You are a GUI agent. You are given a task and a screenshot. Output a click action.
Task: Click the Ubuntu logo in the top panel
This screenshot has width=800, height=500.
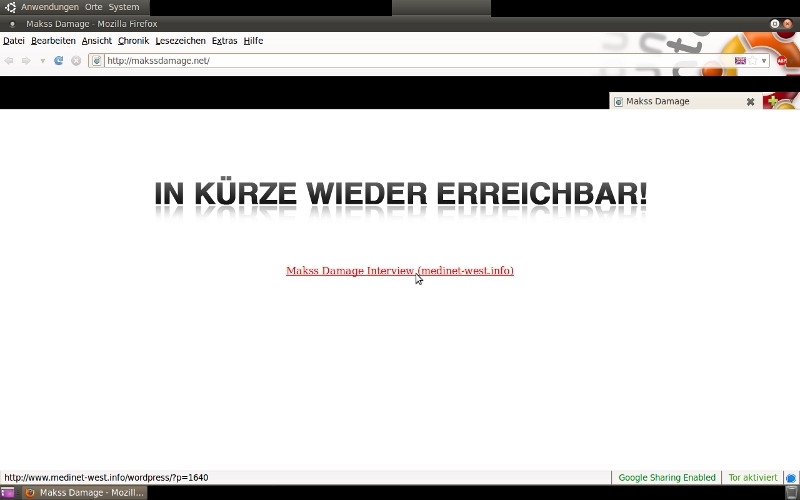[x=10, y=7]
